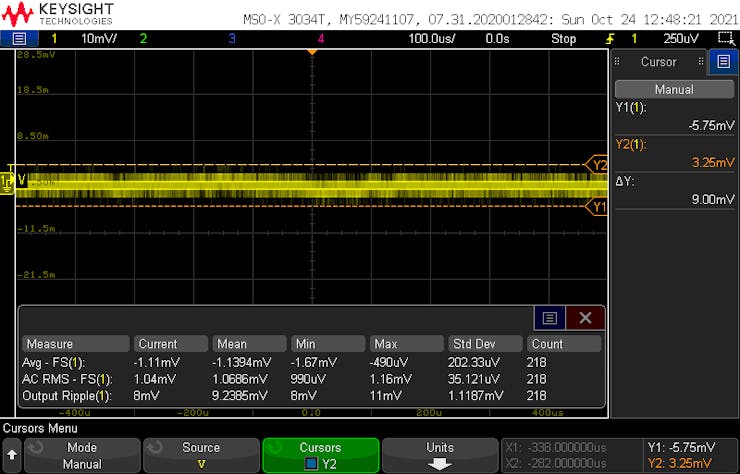Select the Y1 cursor marker on the right edge
Screen dimensions: 740x474
pyautogui.click(x=598, y=207)
